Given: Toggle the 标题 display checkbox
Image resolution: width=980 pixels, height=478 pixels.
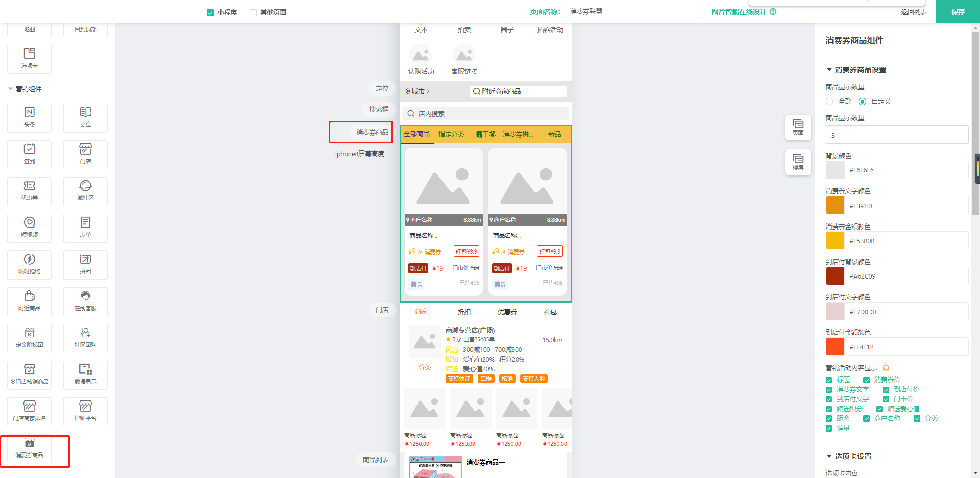Looking at the screenshot, I should click(x=829, y=380).
